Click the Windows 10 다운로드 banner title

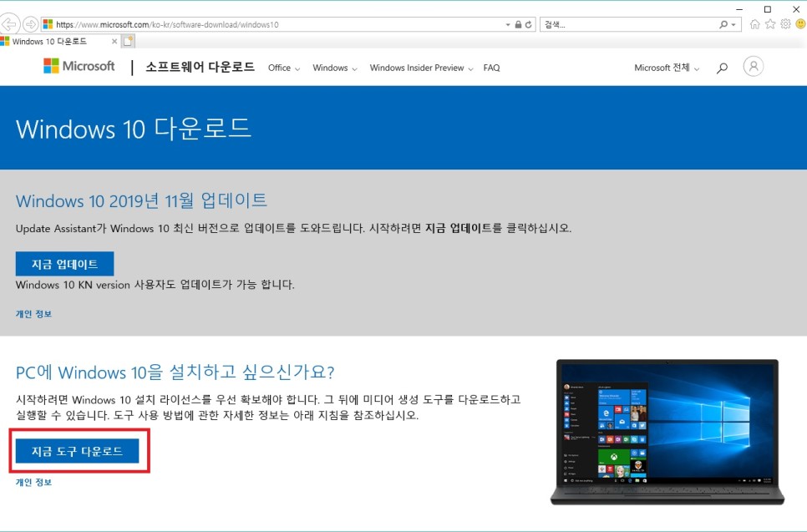click(134, 129)
